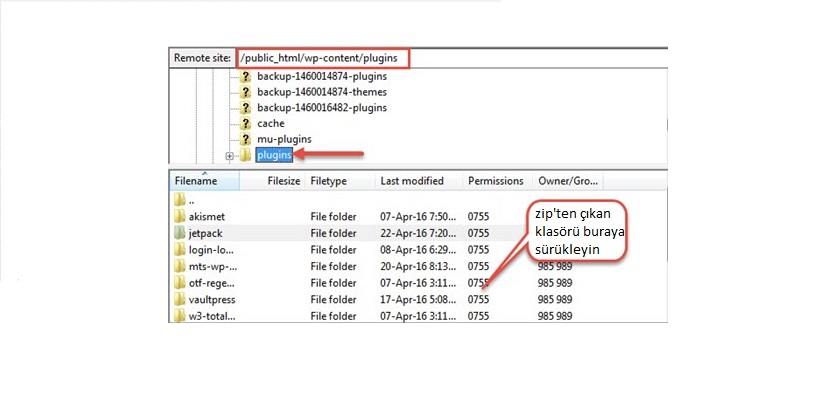Screen dimensions: 818x407
Task: Click the w3-total... folder icon
Action: tap(179, 315)
